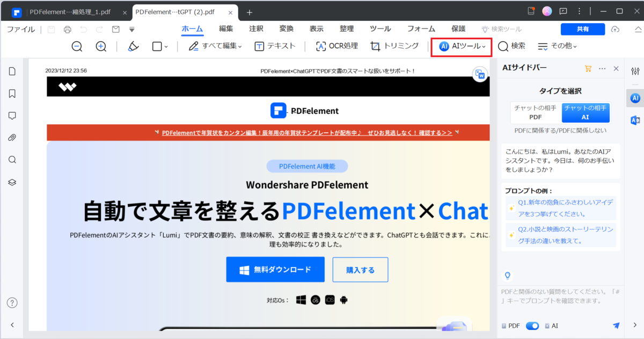Click the floating translate icon on page
This screenshot has width=644, height=339.
pos(480,74)
